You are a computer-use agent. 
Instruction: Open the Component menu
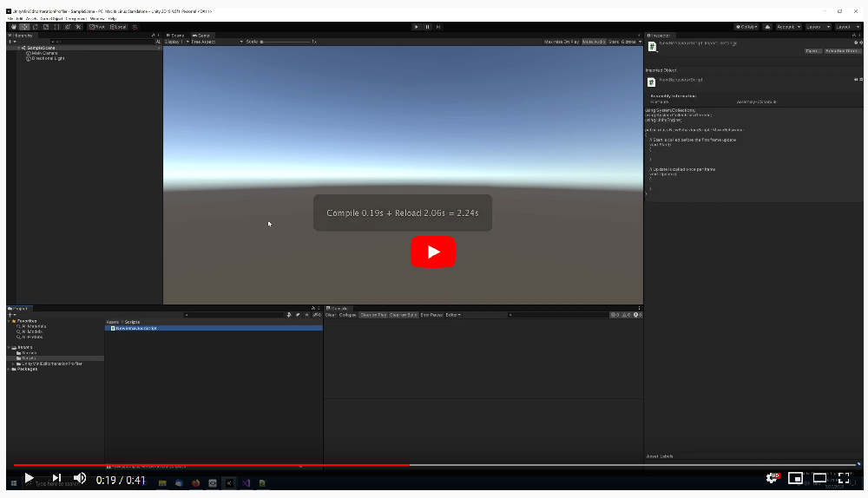76,19
